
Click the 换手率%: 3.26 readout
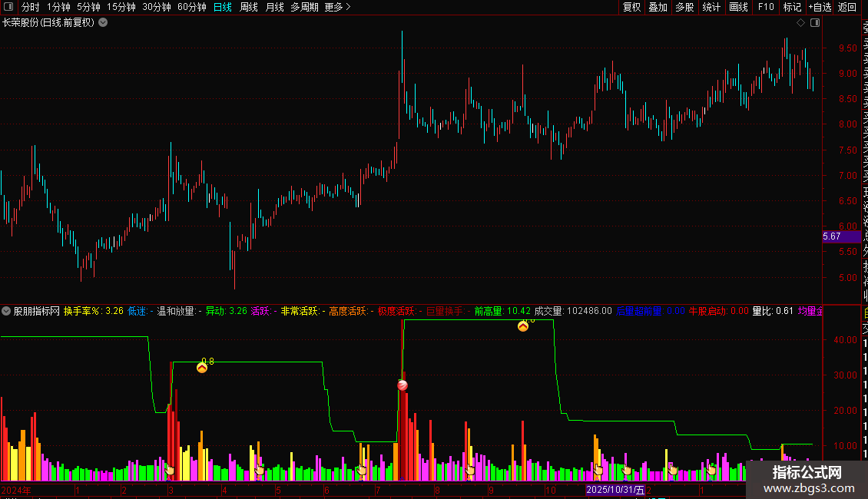tap(94, 311)
